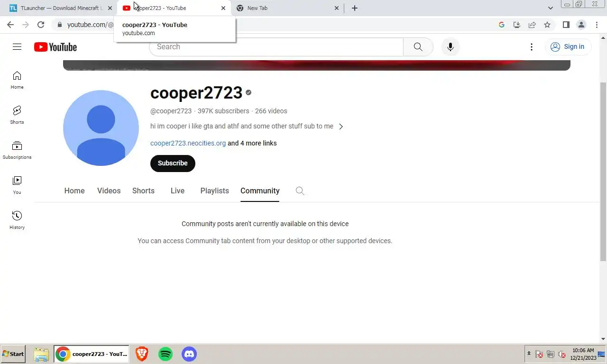The height and width of the screenshot is (364, 607).
Task: Switch to the channel Home tab
Action: click(x=74, y=191)
